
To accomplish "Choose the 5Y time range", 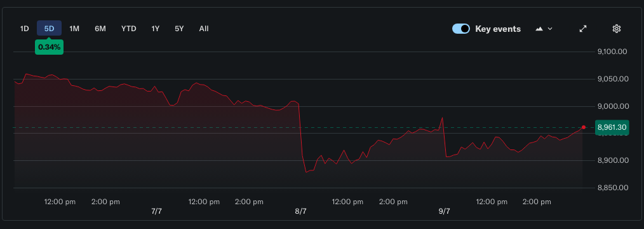I will coord(179,29).
